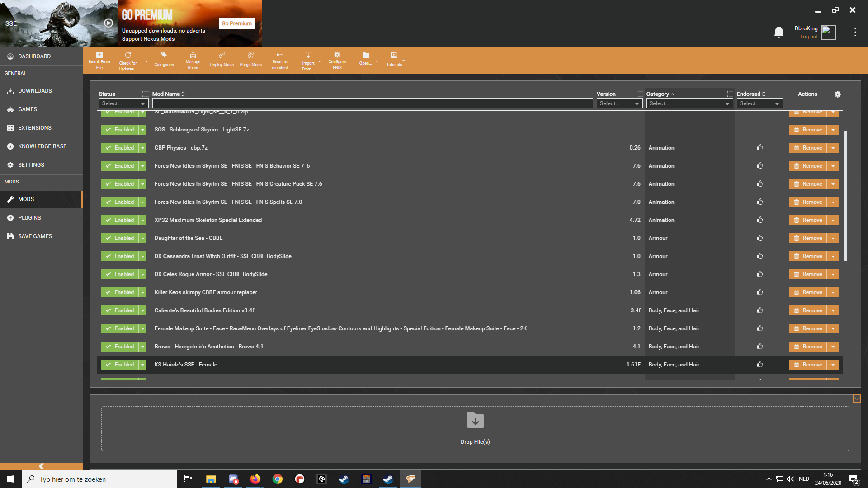Open the Category filter Select dropdown
Viewport: 868px width, 488px height.
(689, 103)
